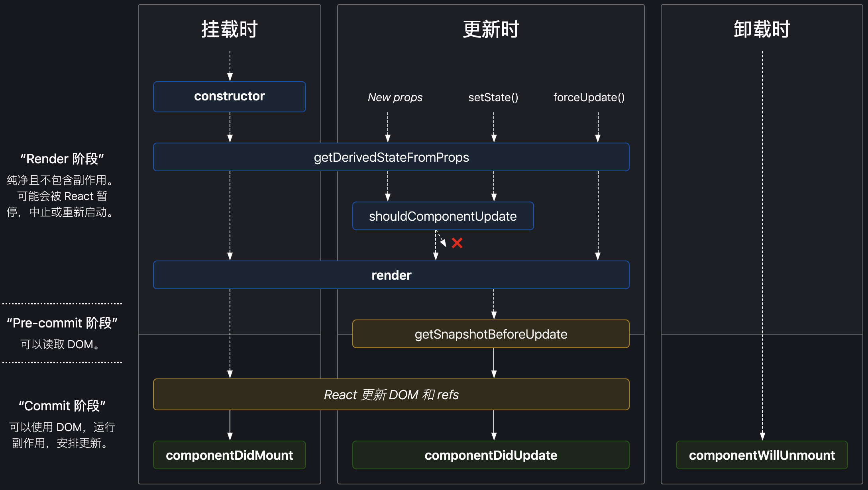The height and width of the screenshot is (490, 868).
Task: Click the "Pre-commit 阶段" phase title
Action: (x=62, y=323)
